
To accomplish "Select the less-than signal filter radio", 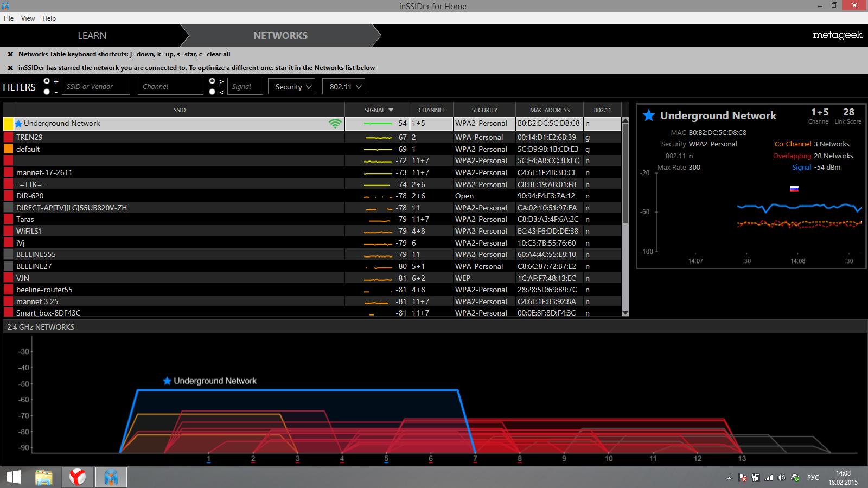I will (212, 92).
